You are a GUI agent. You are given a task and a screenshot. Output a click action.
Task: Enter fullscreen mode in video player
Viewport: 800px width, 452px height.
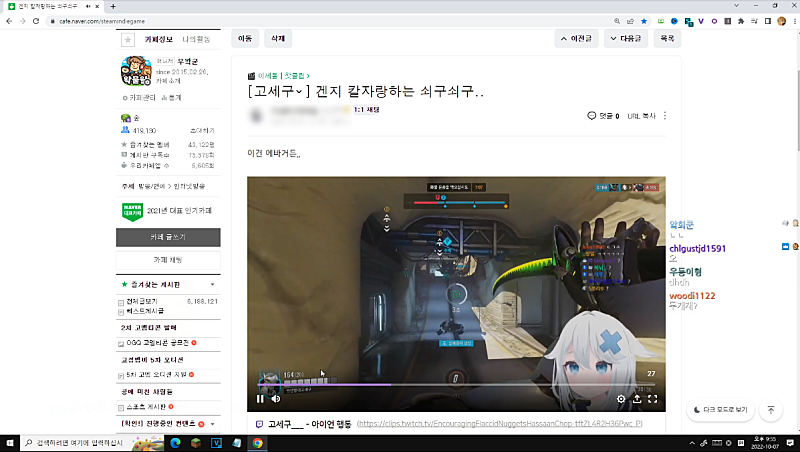point(653,399)
